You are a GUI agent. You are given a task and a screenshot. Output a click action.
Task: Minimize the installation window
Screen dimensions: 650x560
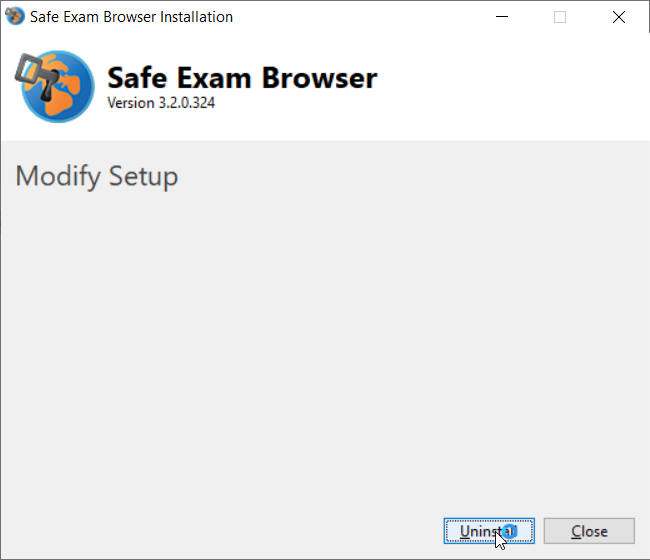click(x=502, y=17)
